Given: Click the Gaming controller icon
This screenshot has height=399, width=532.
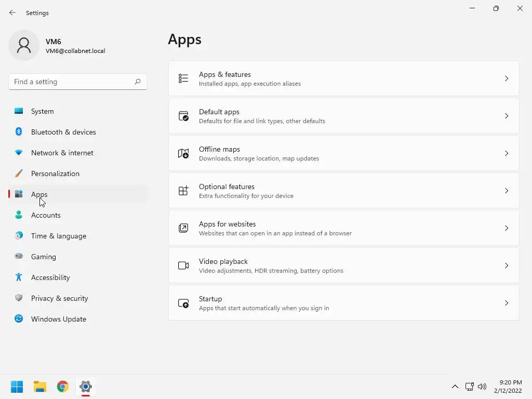Looking at the screenshot, I should coord(19,257).
